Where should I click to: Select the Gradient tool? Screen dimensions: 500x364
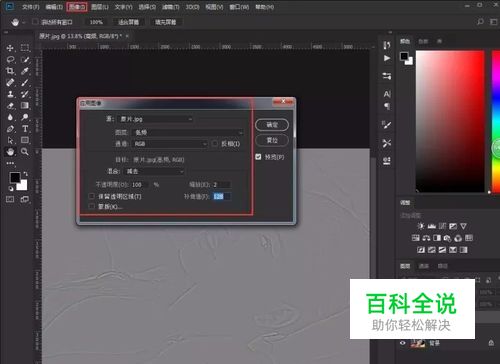tap(25, 106)
